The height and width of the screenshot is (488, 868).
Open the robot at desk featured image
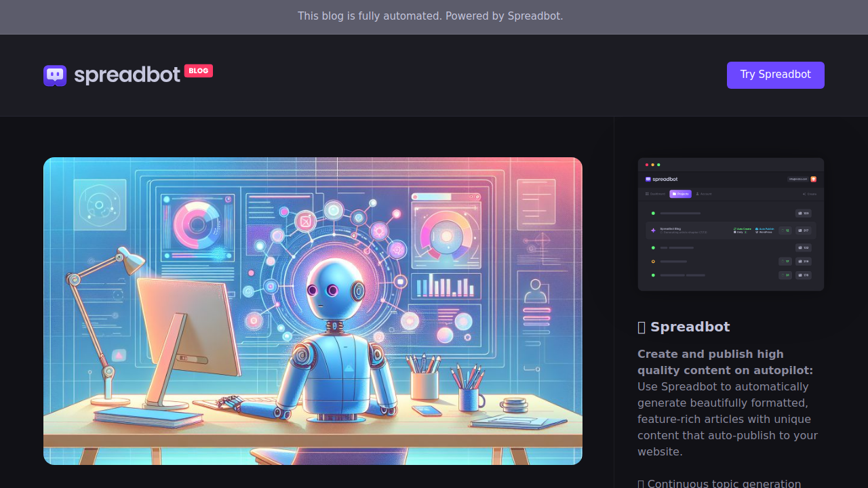tap(313, 311)
